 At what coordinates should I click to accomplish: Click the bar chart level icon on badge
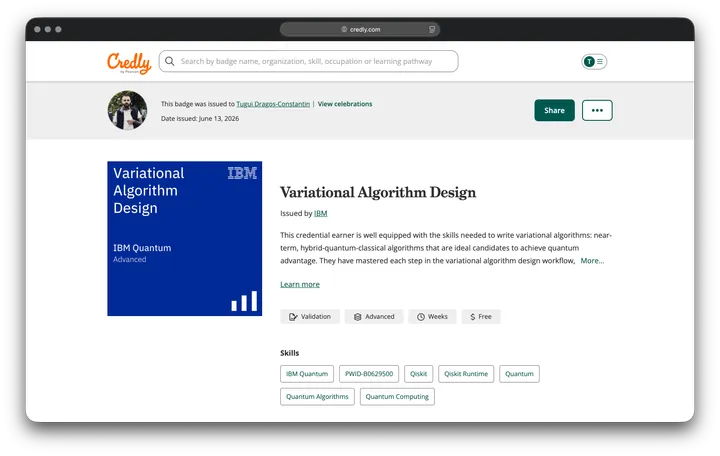click(244, 301)
